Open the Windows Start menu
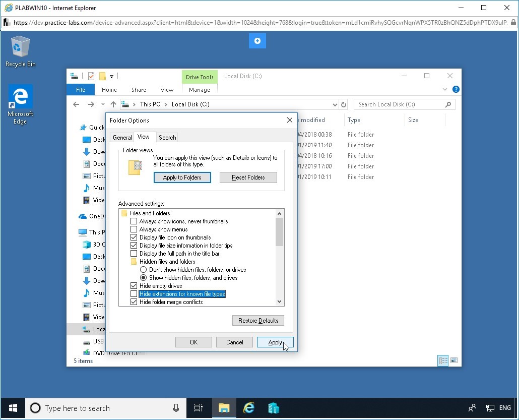Image resolution: width=519 pixels, height=420 pixels. 13,408
